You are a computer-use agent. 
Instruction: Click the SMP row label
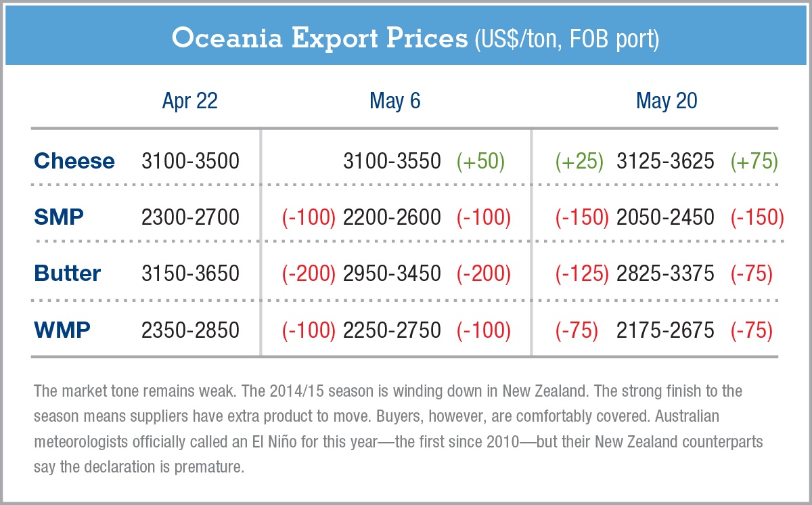click(x=59, y=217)
